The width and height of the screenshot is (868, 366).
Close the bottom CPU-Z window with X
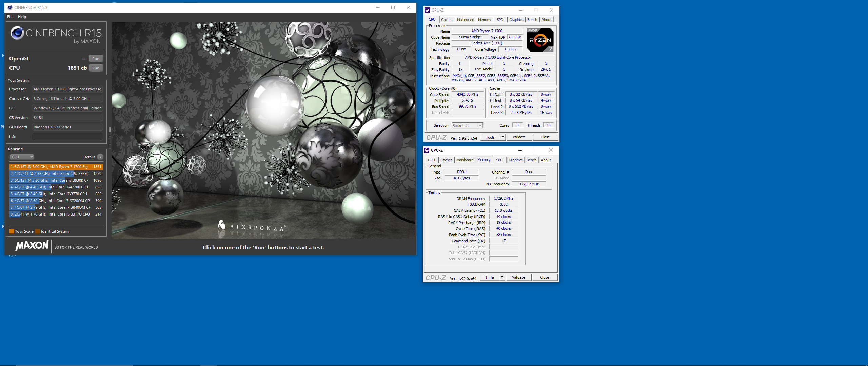click(x=551, y=150)
